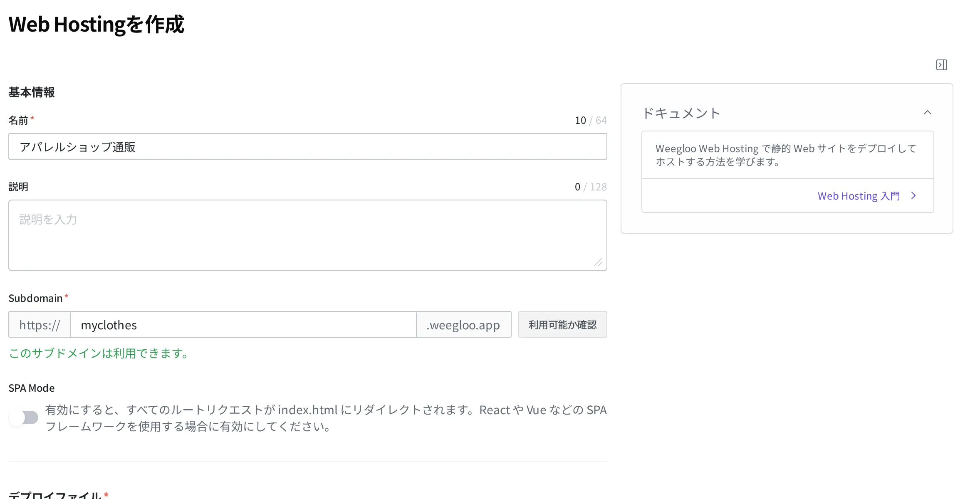The image size is (980, 499).
Task: Click the 'このサブドメインは利用できます。' message
Action: (x=100, y=353)
